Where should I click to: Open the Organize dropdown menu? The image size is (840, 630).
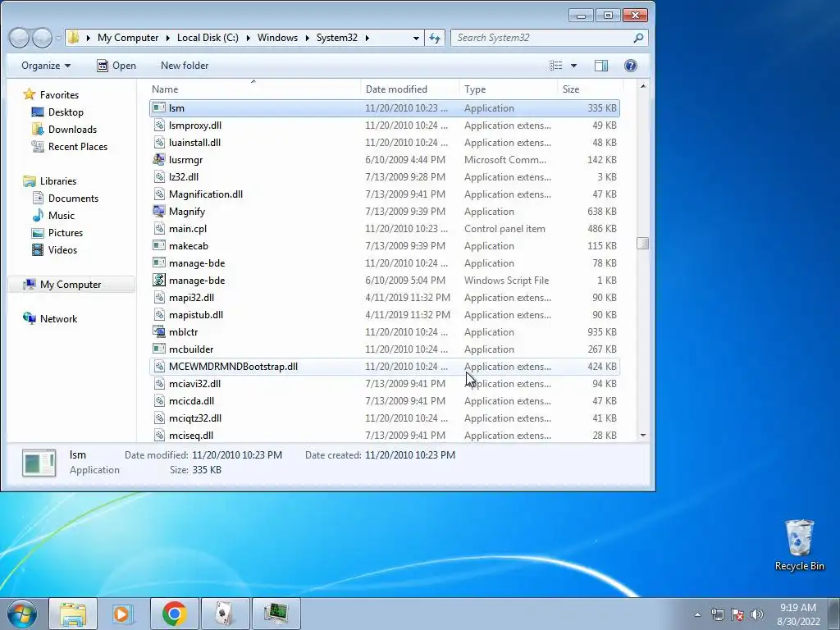46,66
